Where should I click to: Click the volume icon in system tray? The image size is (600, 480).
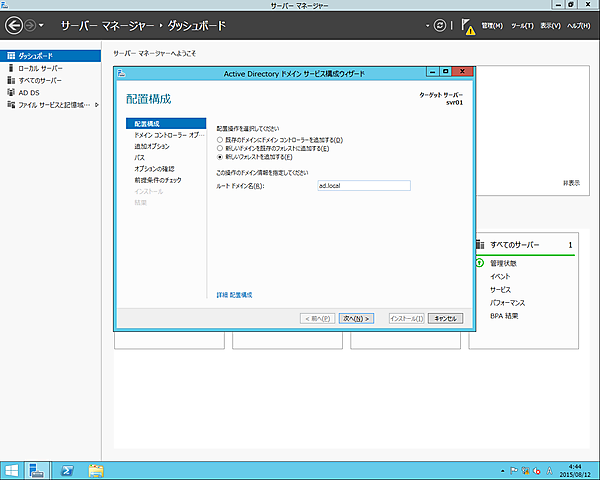[x=537, y=471]
